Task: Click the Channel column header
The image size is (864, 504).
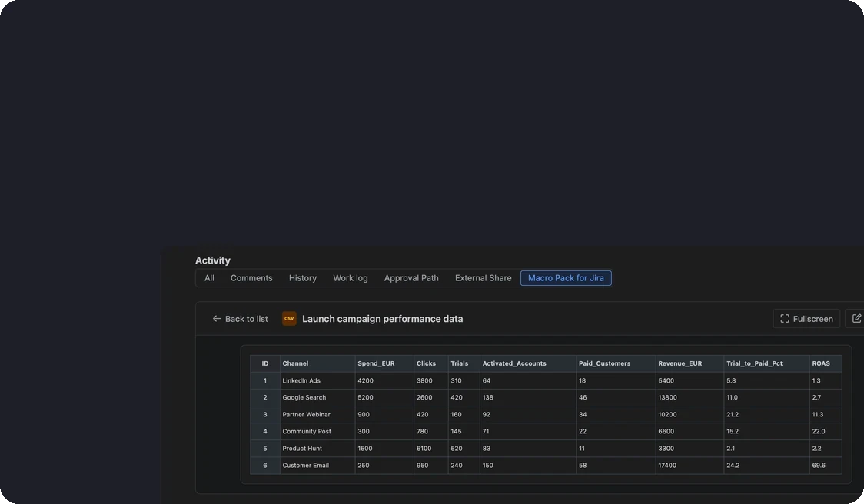Action: pos(317,363)
